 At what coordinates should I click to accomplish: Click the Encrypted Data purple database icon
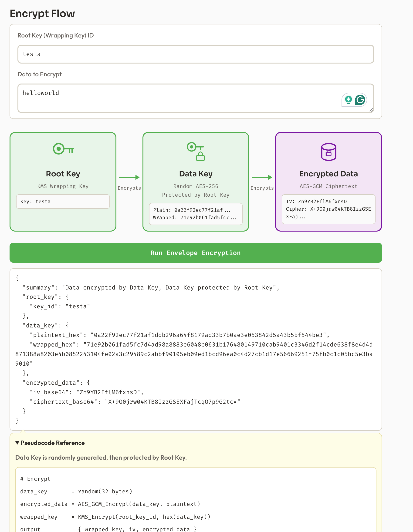click(328, 152)
